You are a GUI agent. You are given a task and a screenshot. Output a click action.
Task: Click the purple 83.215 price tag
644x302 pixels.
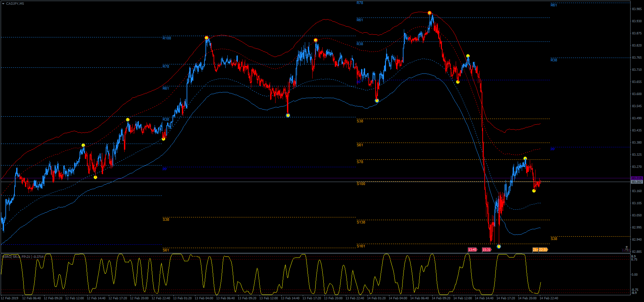637,178
